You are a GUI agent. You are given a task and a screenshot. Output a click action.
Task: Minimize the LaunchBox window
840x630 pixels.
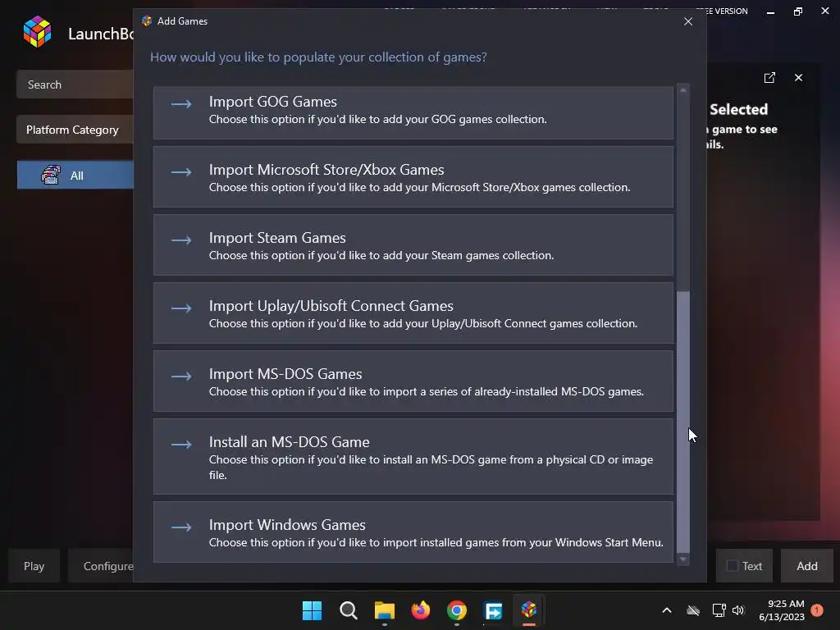[x=770, y=11]
